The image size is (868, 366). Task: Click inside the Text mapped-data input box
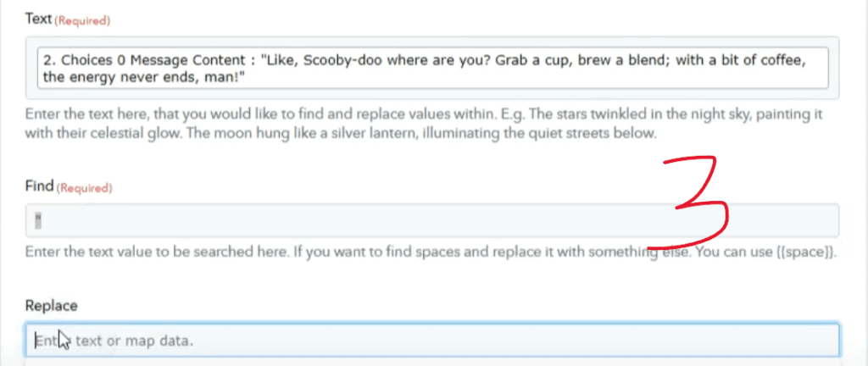(432, 68)
